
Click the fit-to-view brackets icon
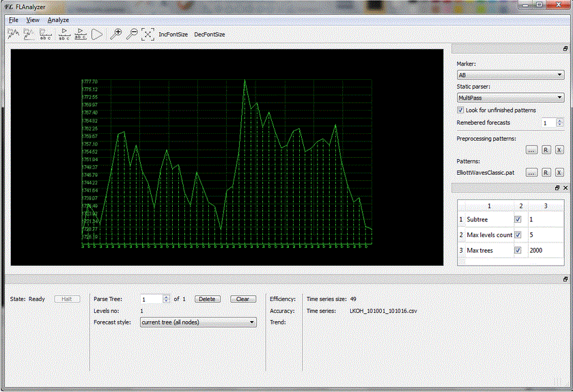click(148, 34)
